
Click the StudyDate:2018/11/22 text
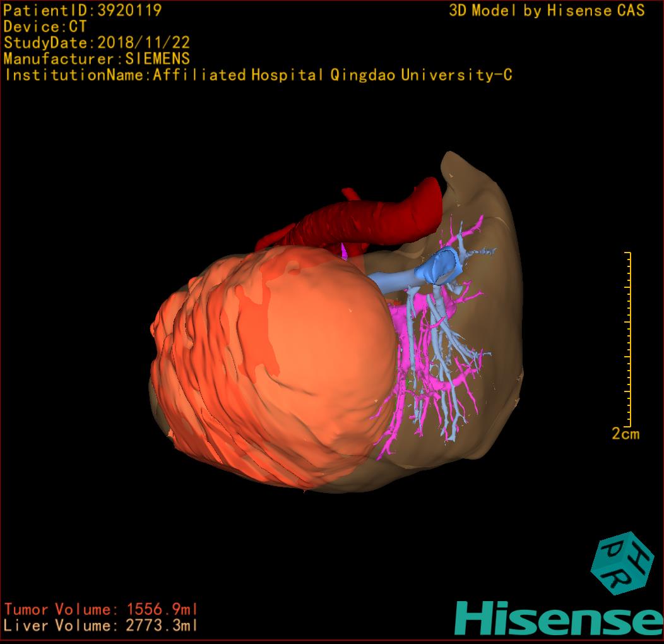pos(97,43)
